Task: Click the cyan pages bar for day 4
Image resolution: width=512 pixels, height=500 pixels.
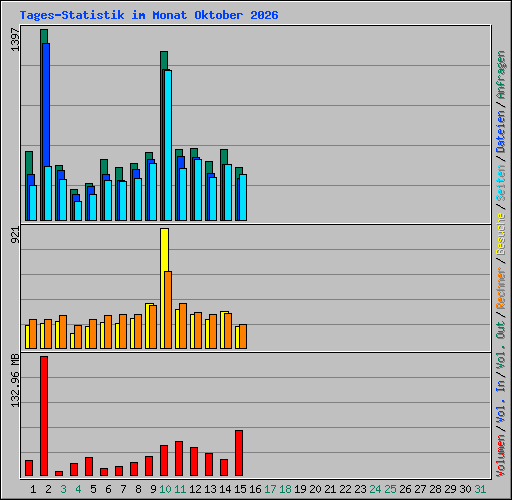Action: coord(78,211)
